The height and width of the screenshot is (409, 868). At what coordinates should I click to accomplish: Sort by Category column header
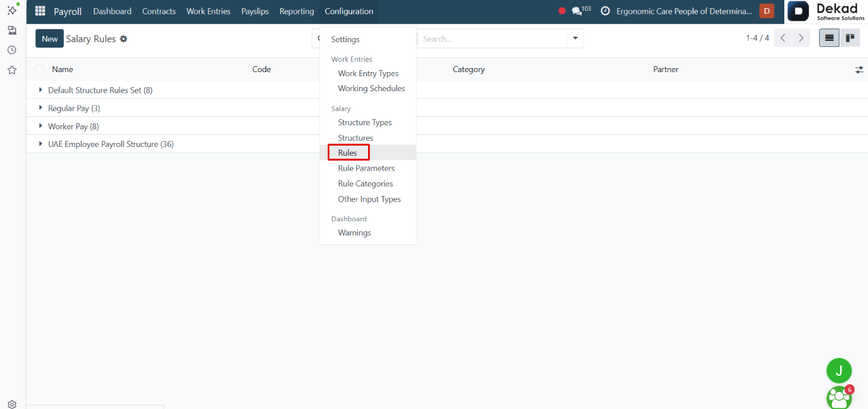(469, 69)
